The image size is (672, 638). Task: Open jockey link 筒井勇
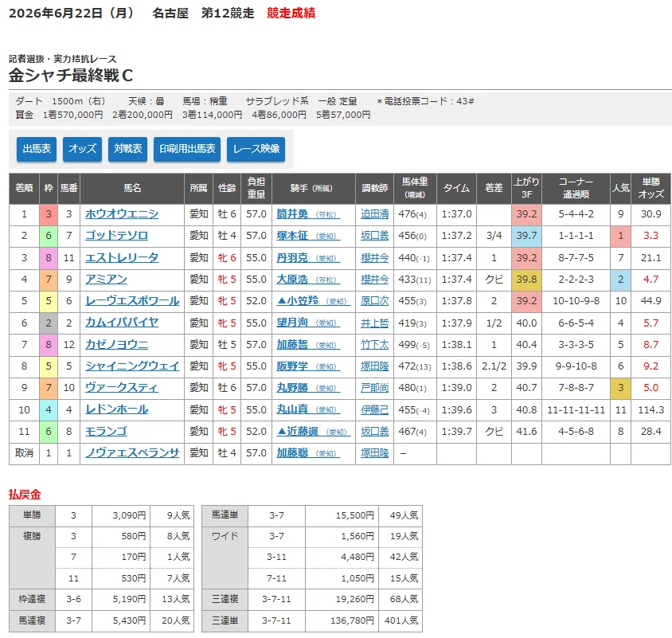tap(308, 214)
